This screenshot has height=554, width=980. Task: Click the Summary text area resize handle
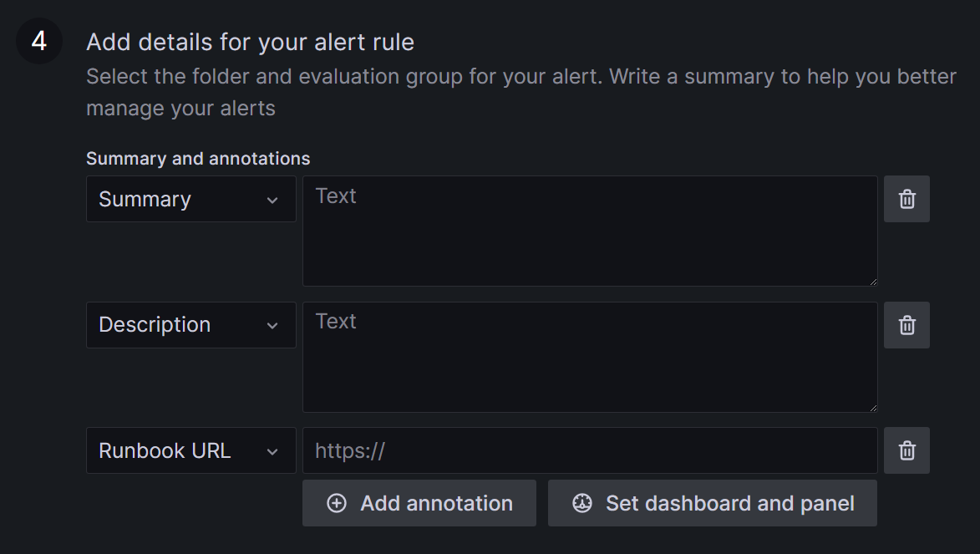(x=872, y=281)
